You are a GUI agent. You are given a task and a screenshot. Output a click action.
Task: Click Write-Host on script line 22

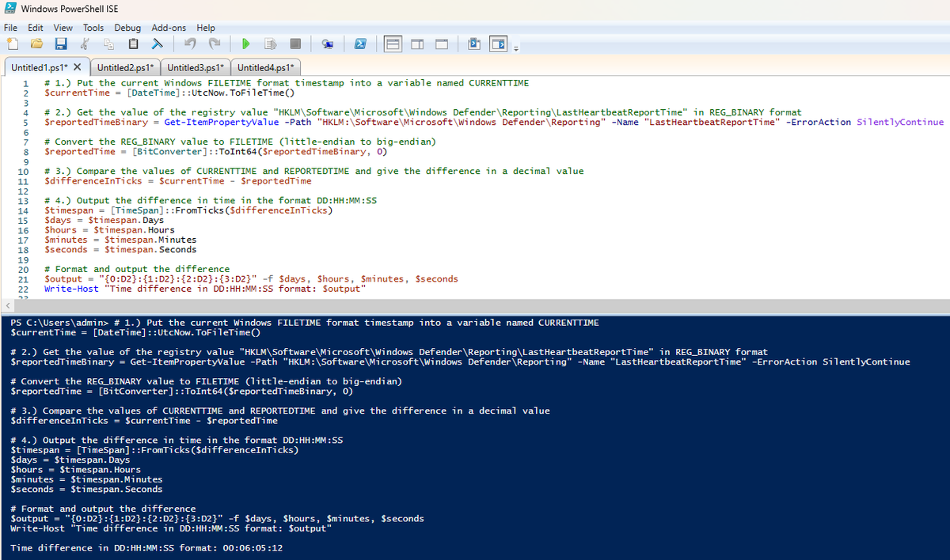pyautogui.click(x=72, y=289)
